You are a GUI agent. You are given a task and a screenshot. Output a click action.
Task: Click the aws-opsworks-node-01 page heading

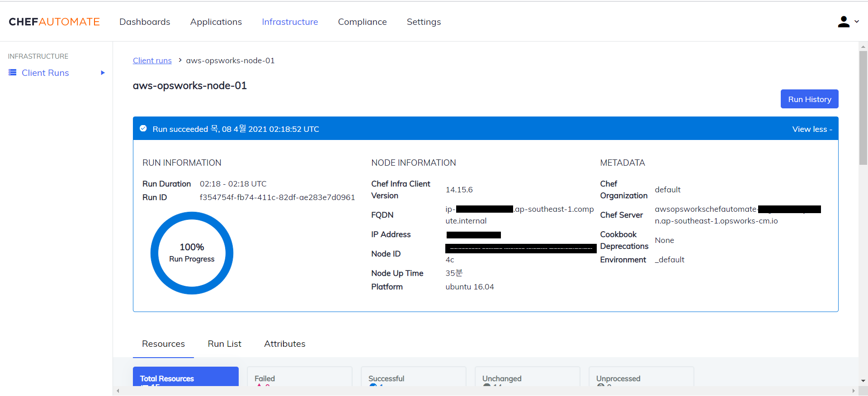tap(190, 86)
